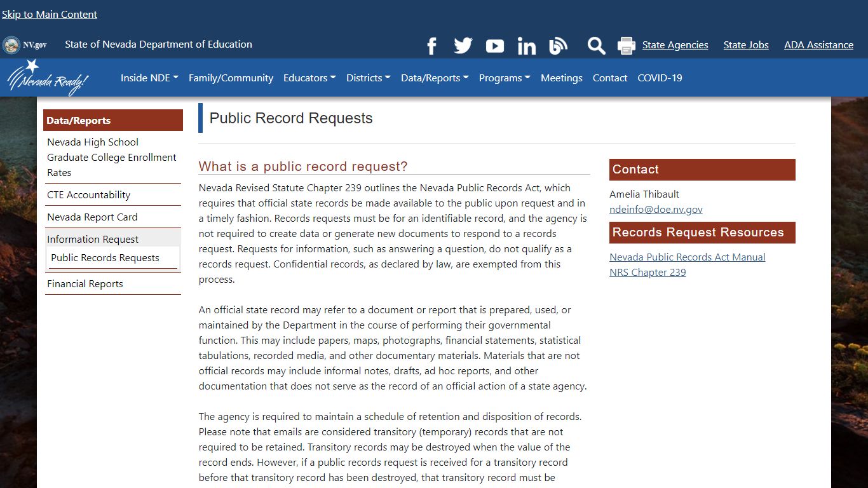Open Family/Community menu item

click(x=231, y=78)
